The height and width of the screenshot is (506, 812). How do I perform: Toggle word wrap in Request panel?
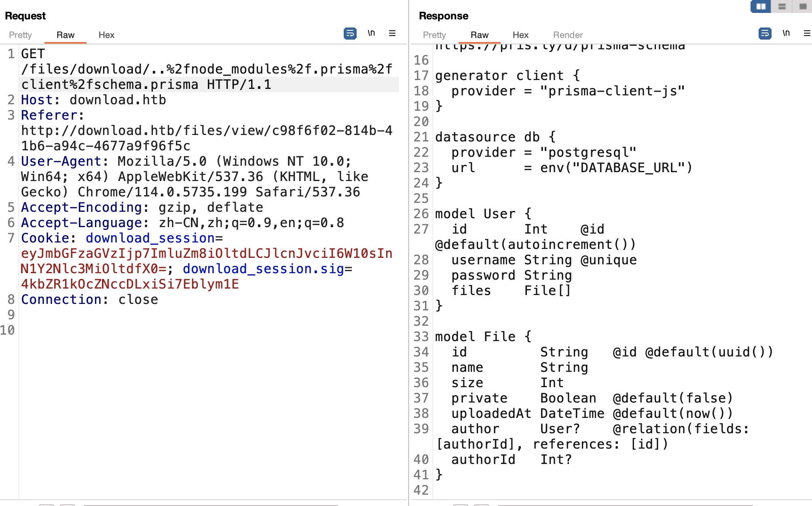(x=350, y=33)
